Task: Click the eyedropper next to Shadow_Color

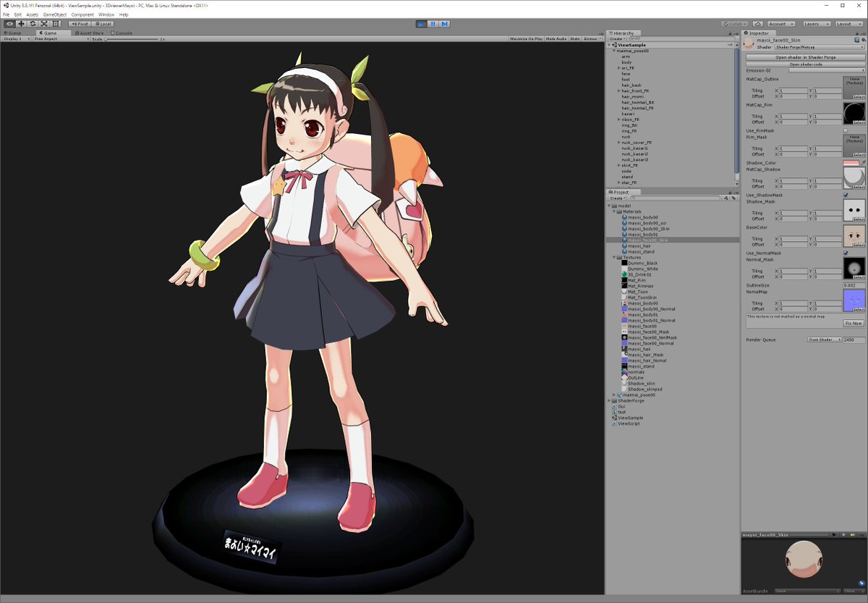Action: 862,163
